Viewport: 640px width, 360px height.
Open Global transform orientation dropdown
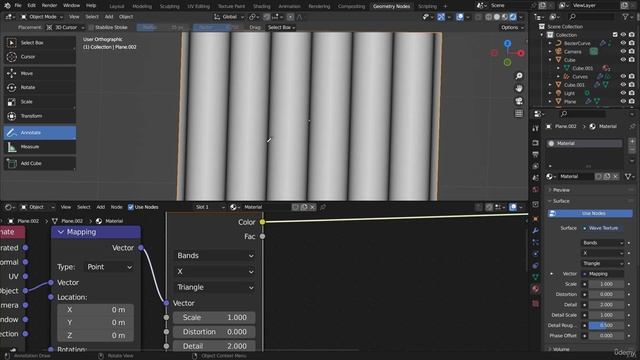pos(229,17)
